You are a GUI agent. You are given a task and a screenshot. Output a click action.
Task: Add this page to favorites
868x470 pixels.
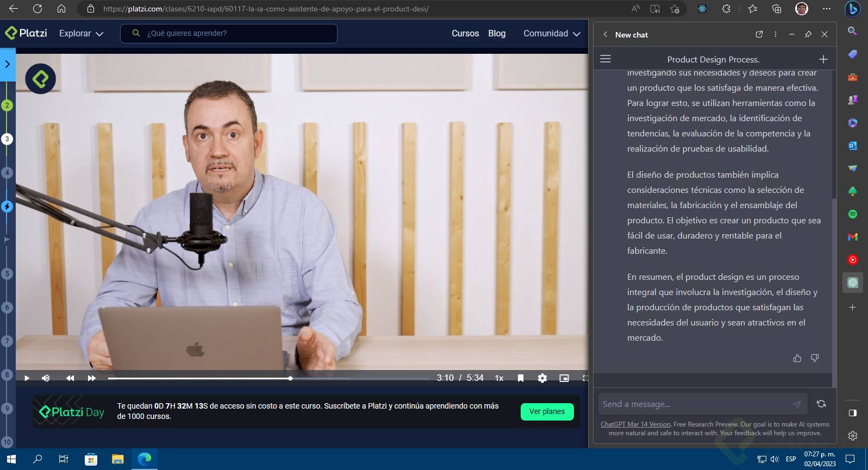675,9
